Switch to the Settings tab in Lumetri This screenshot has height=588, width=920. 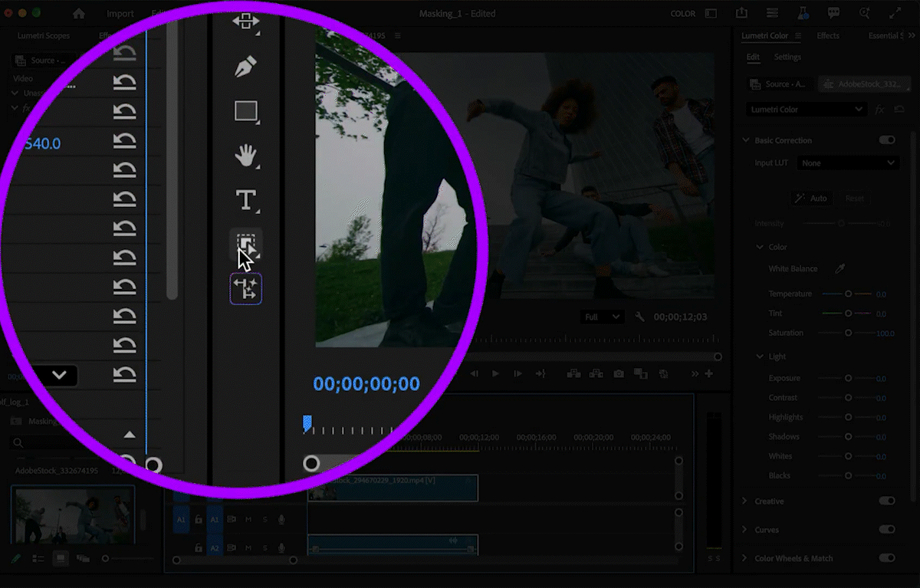pos(787,57)
